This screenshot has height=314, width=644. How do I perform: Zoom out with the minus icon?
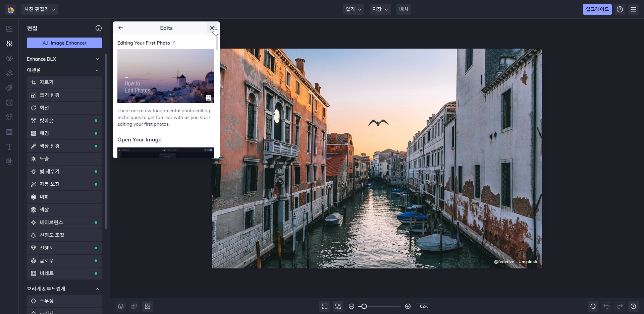pos(352,306)
